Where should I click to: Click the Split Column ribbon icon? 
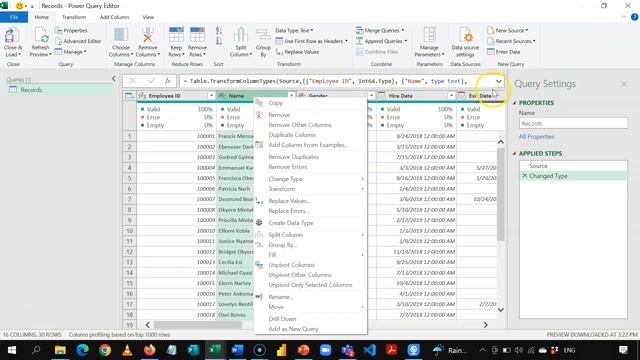(x=241, y=36)
